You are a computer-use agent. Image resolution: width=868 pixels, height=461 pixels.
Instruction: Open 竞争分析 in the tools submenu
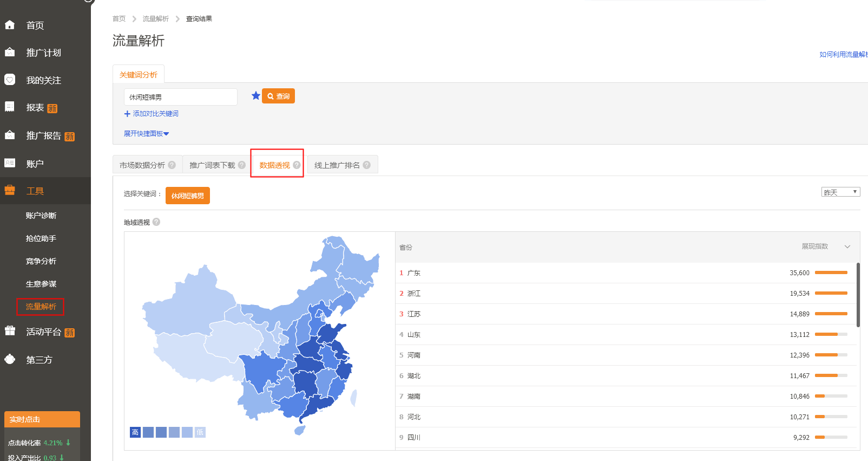tap(41, 261)
